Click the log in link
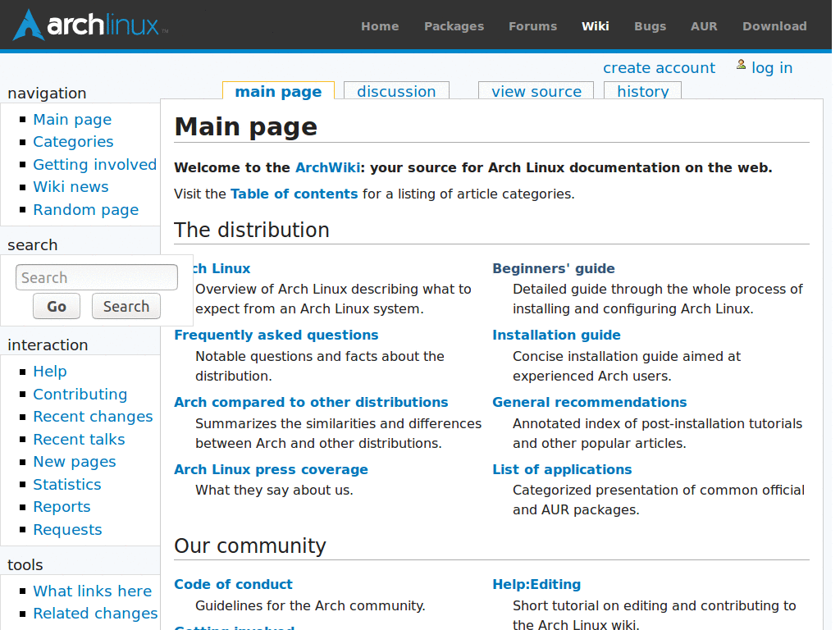Viewport: 840px width, 630px height. (771, 68)
